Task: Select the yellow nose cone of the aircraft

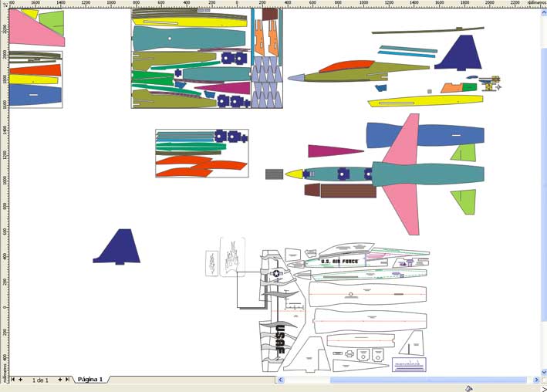Action: tap(294, 174)
